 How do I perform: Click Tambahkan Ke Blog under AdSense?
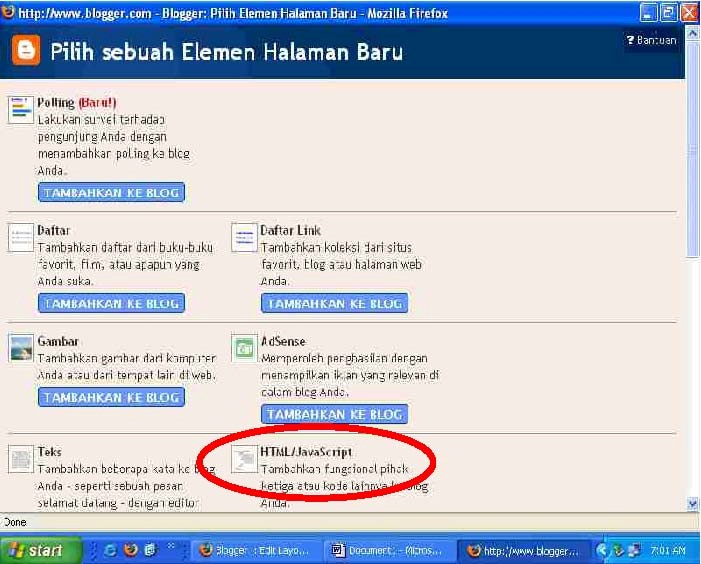click(334, 414)
